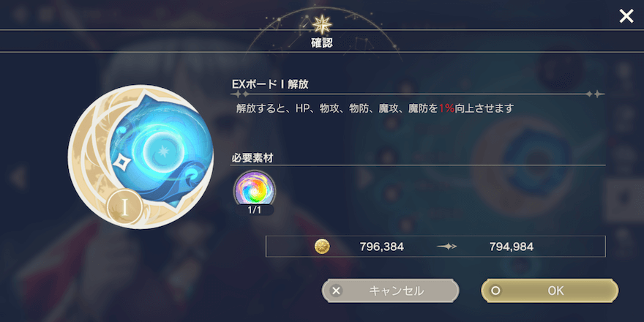Tap the star emblem above 確認

coord(322,25)
